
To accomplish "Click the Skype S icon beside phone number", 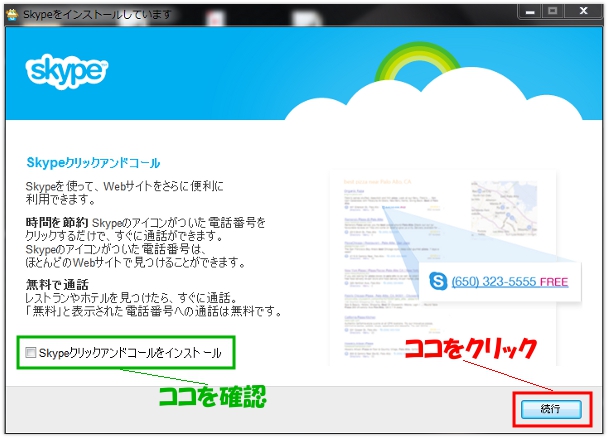I will click(438, 281).
